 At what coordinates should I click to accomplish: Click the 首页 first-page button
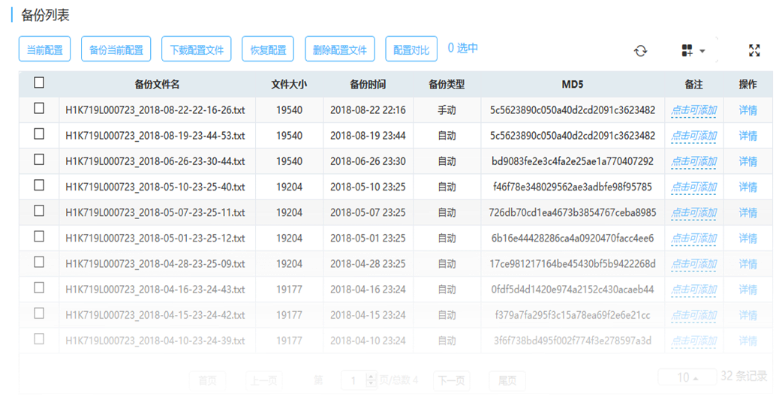(208, 381)
